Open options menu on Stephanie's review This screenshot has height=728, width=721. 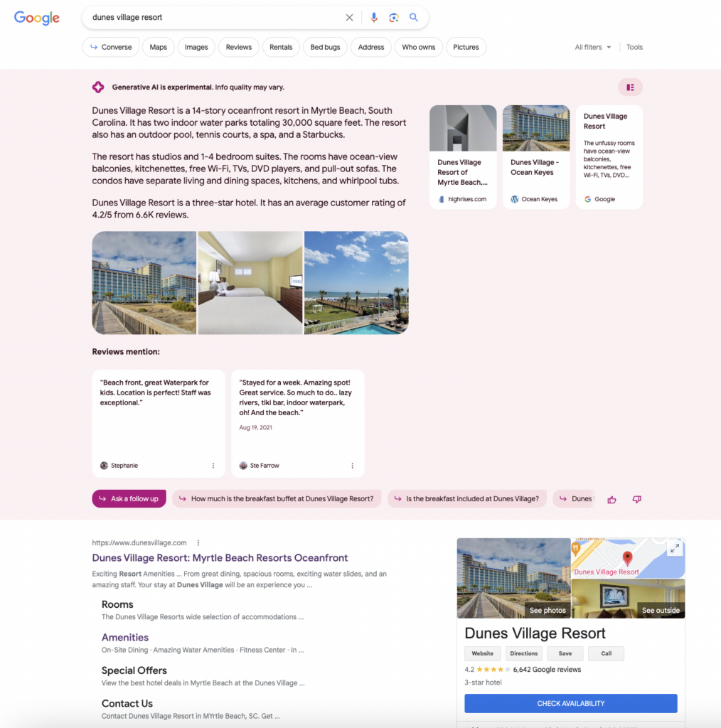(x=213, y=466)
